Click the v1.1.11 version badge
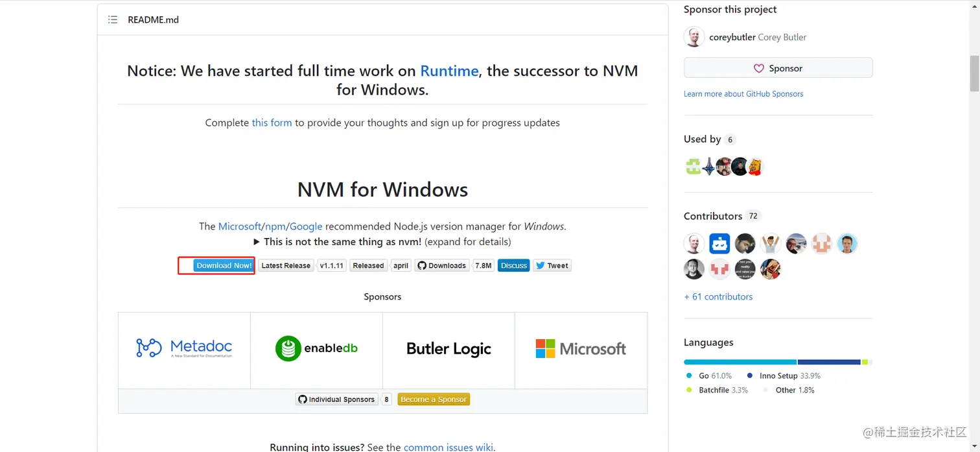The width and height of the screenshot is (980, 452). click(332, 265)
